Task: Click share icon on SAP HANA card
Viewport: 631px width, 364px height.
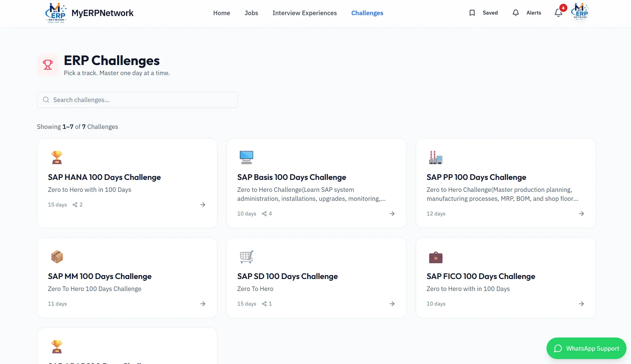Action: [x=75, y=205]
